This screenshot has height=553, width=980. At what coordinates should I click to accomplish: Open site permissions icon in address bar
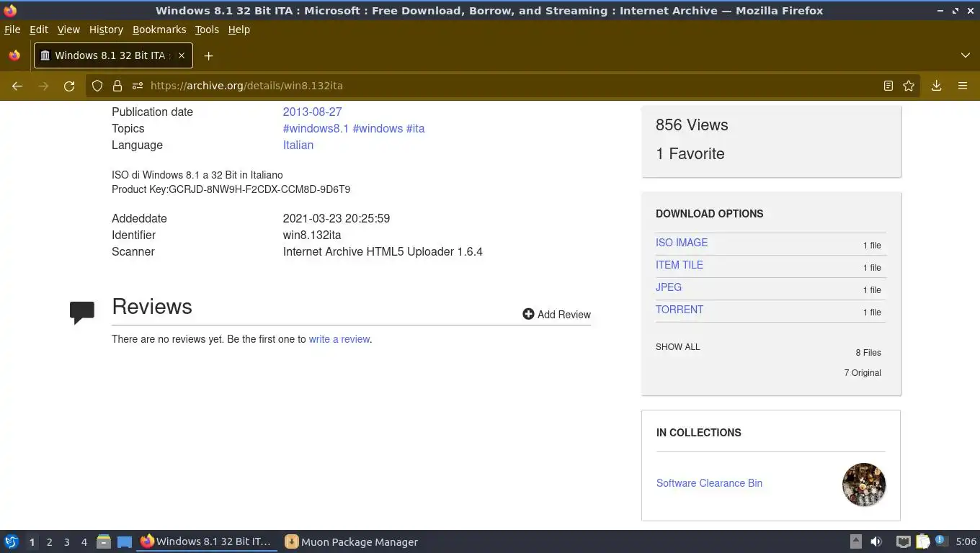(x=138, y=86)
